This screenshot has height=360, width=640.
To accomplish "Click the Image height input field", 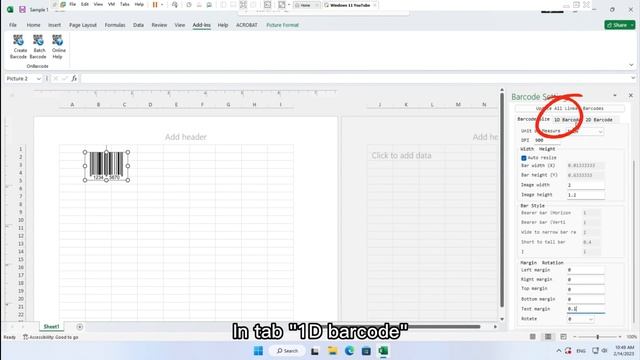I will (586, 195).
